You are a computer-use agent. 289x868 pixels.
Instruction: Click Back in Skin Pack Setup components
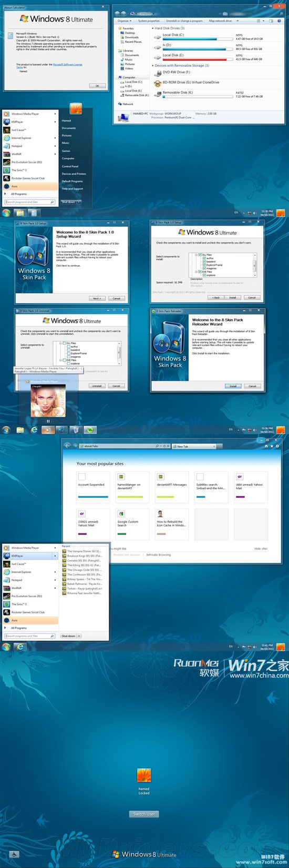click(x=215, y=297)
